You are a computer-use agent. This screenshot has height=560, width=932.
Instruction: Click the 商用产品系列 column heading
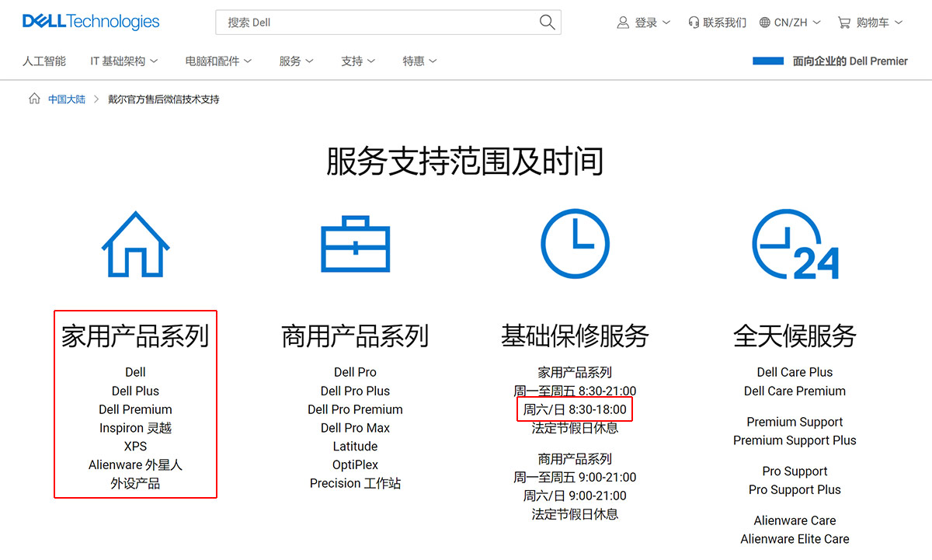[355, 336]
